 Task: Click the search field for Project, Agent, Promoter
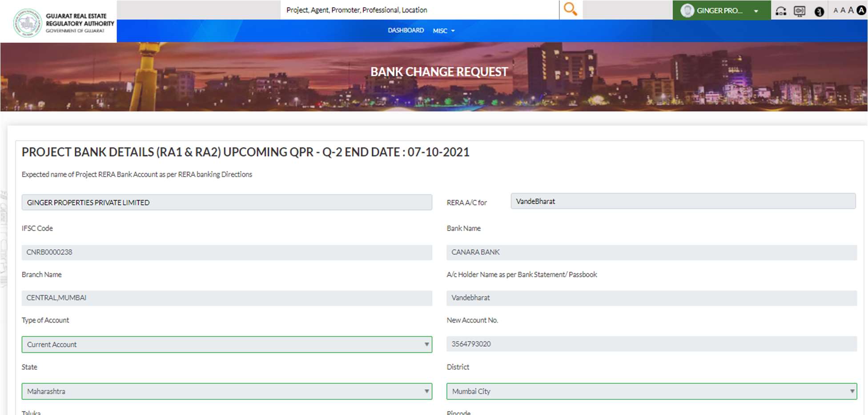(419, 10)
